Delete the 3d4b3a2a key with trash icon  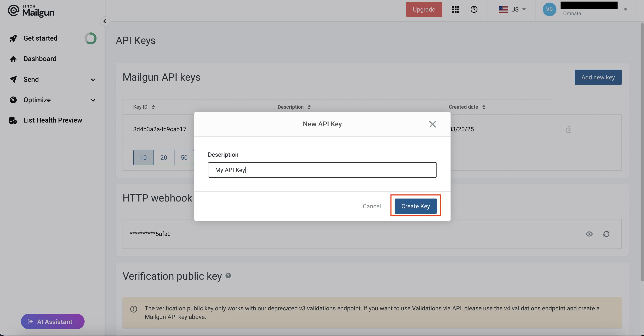click(568, 129)
